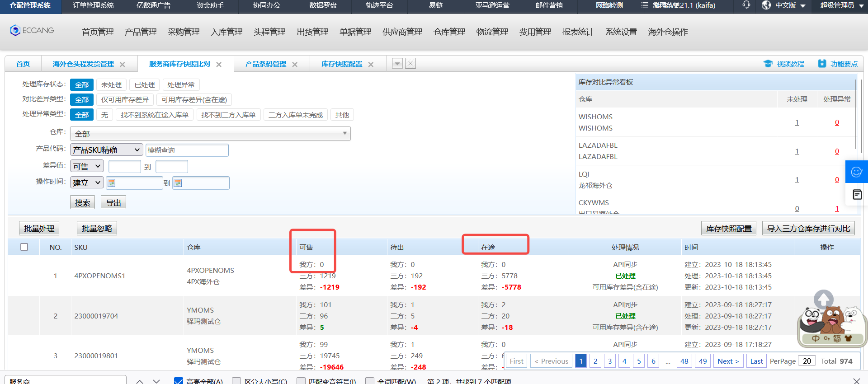The height and width of the screenshot is (384, 868).
Task: Click the blue smiley chat icon
Action: coord(857,172)
